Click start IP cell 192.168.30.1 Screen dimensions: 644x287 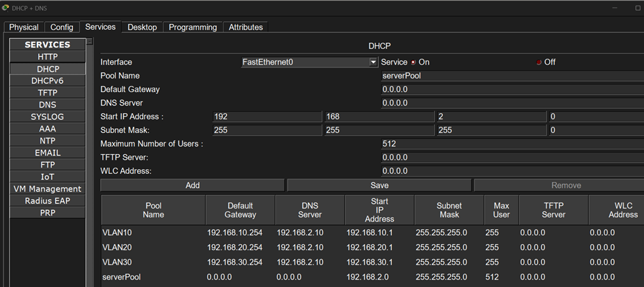pyautogui.click(x=369, y=262)
